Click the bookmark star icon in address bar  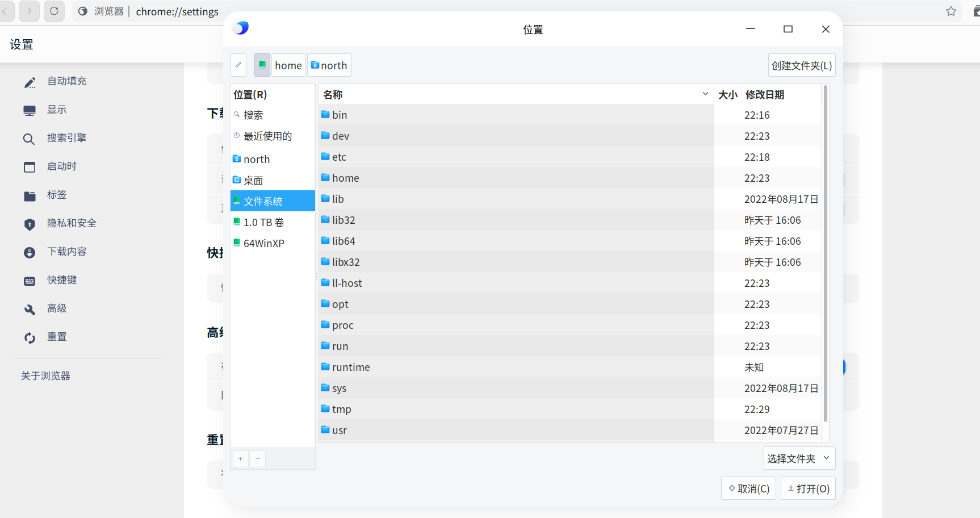pos(951,11)
